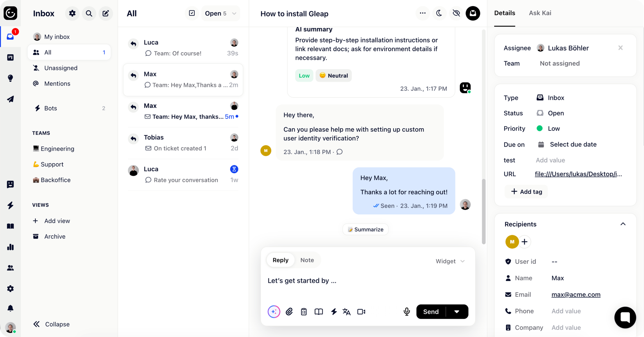Start a screen recording from the composer
This screenshot has height=337, width=644.
pos(361,312)
